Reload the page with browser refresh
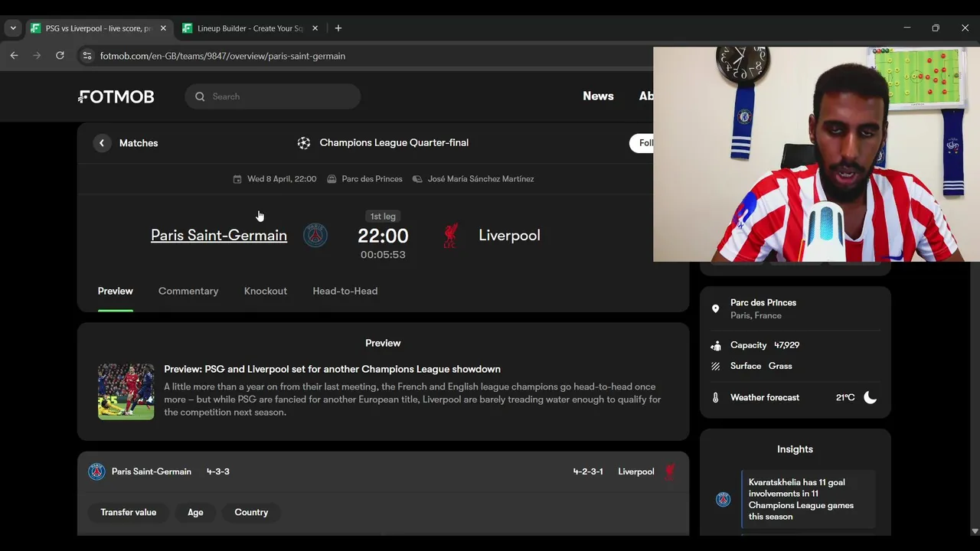 60,56
